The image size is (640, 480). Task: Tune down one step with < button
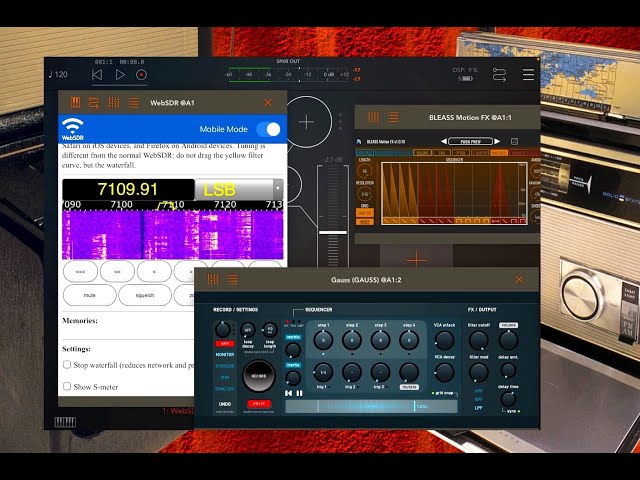[x=154, y=271]
